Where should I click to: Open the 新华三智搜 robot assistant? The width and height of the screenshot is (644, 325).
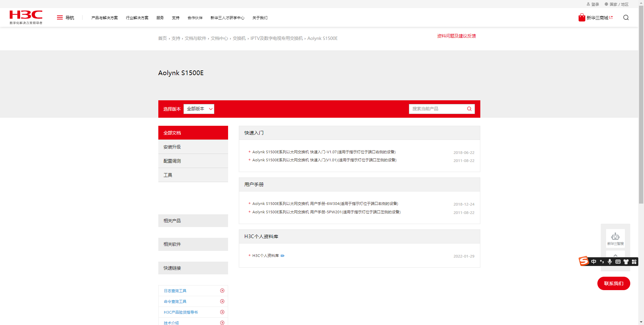click(x=615, y=238)
